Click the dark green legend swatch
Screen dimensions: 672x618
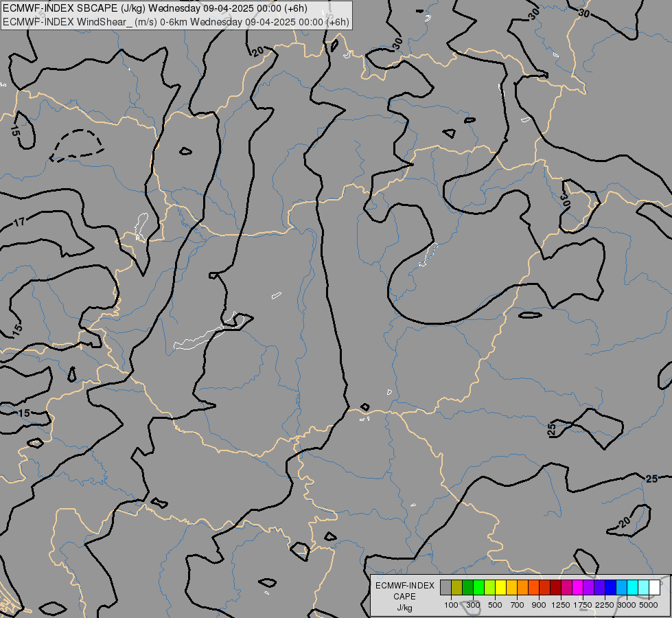[x=467, y=588]
